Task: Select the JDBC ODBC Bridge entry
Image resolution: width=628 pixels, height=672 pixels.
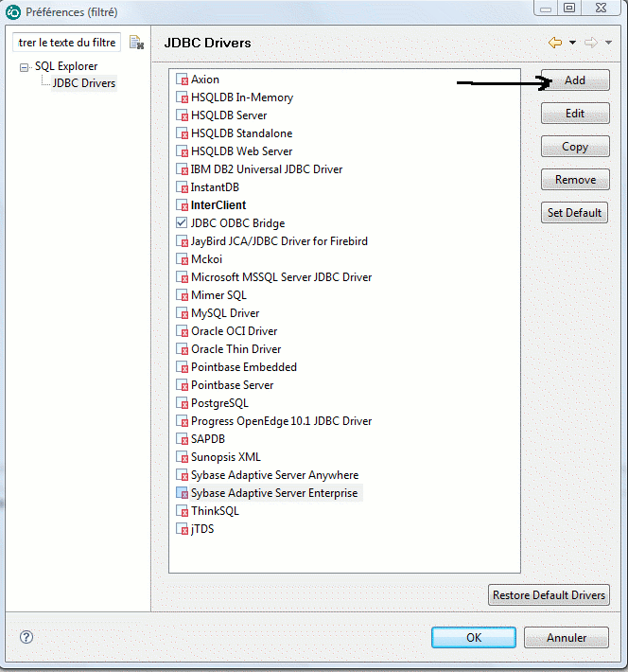Action: [237, 223]
